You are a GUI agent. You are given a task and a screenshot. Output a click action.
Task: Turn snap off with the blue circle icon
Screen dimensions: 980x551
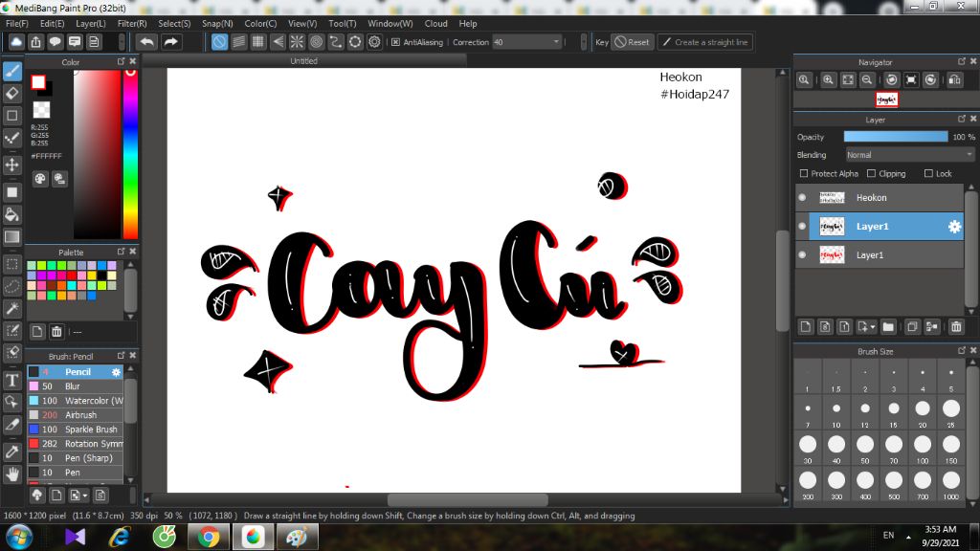click(x=219, y=42)
